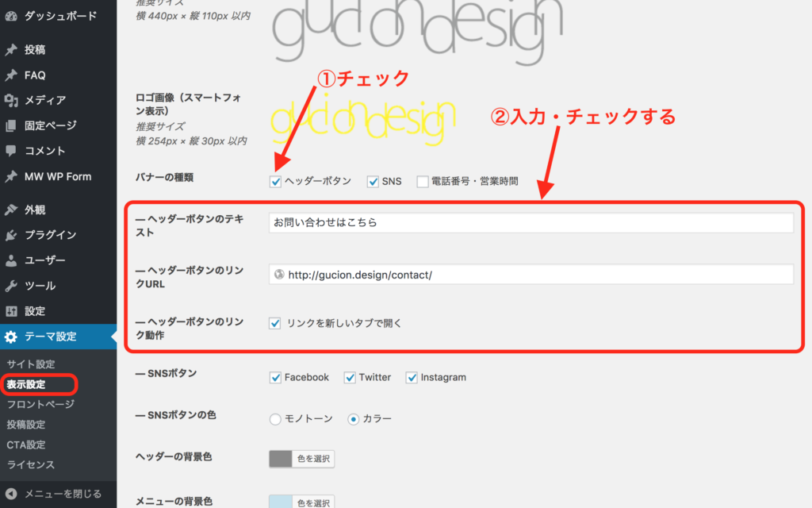Image resolution: width=812 pixels, height=508 pixels.
Task: Go to the CTA設定 submenu link
Action: [26, 444]
